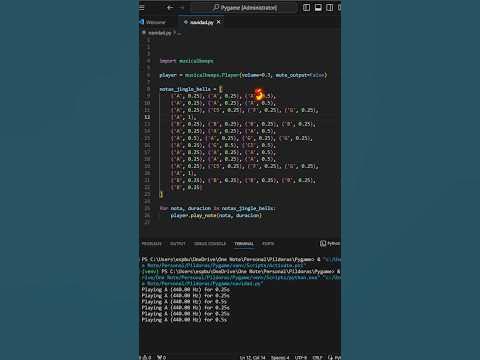Image resolution: width=480 pixels, height=360 pixels.
Task: Go forward with the right arrow
Action: [182, 7]
